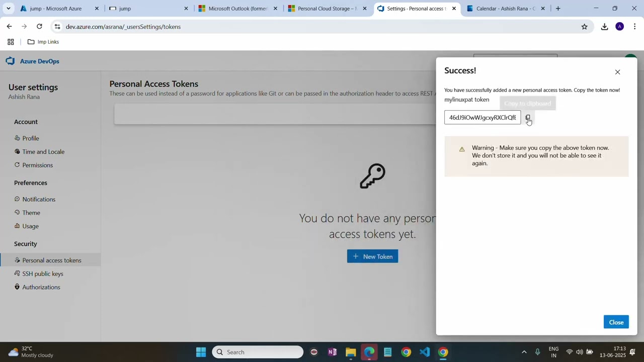Open Authorizations page
Viewport: 644px width, 362px height.
pyautogui.click(x=41, y=288)
